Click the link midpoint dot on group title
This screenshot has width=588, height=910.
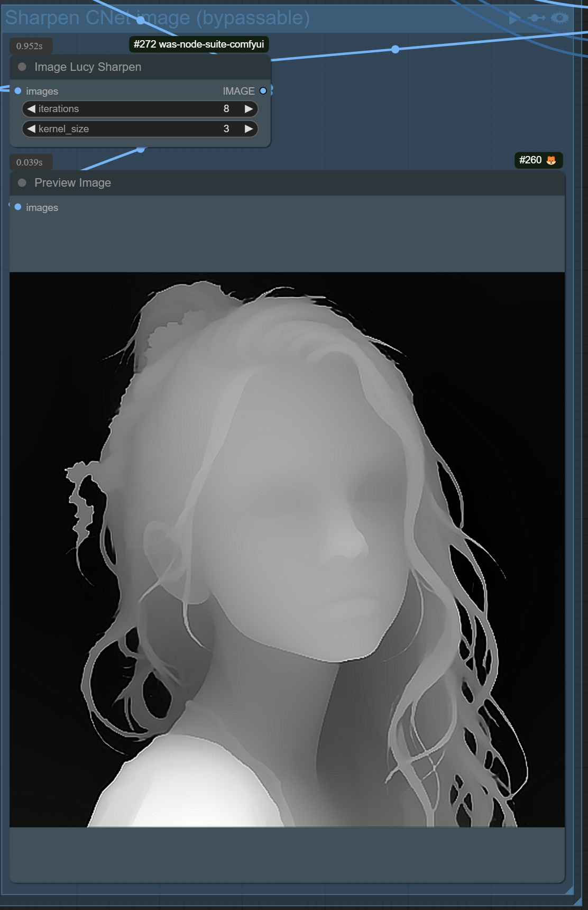(x=140, y=20)
